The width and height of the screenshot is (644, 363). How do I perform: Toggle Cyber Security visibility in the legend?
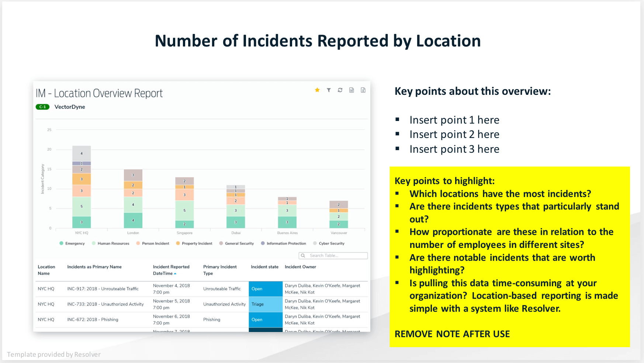[315, 243]
